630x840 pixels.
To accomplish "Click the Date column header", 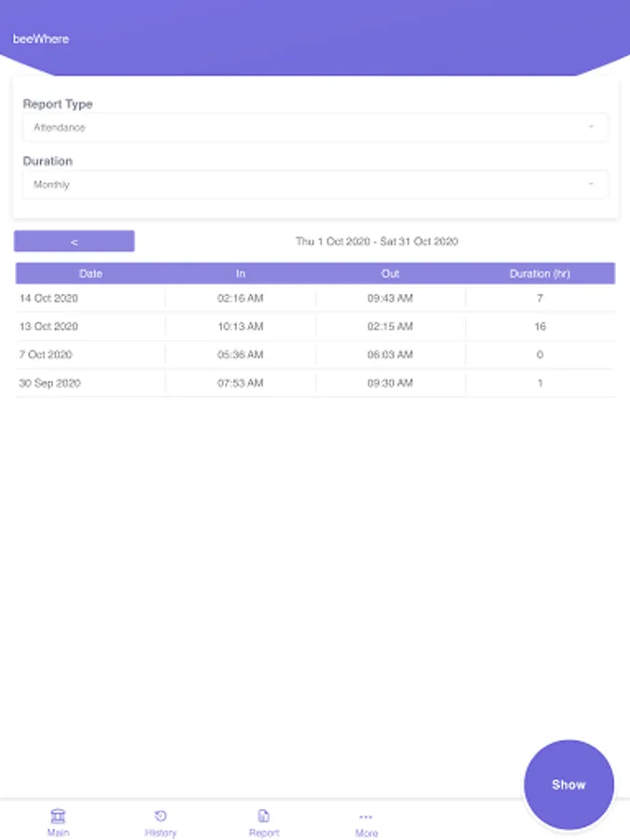I will pyautogui.click(x=91, y=273).
